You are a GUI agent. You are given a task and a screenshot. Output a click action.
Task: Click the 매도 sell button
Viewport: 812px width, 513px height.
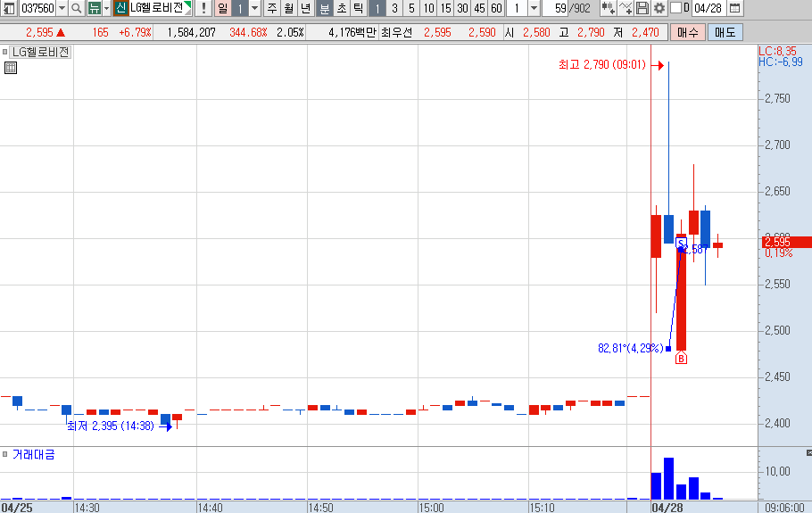point(725,33)
